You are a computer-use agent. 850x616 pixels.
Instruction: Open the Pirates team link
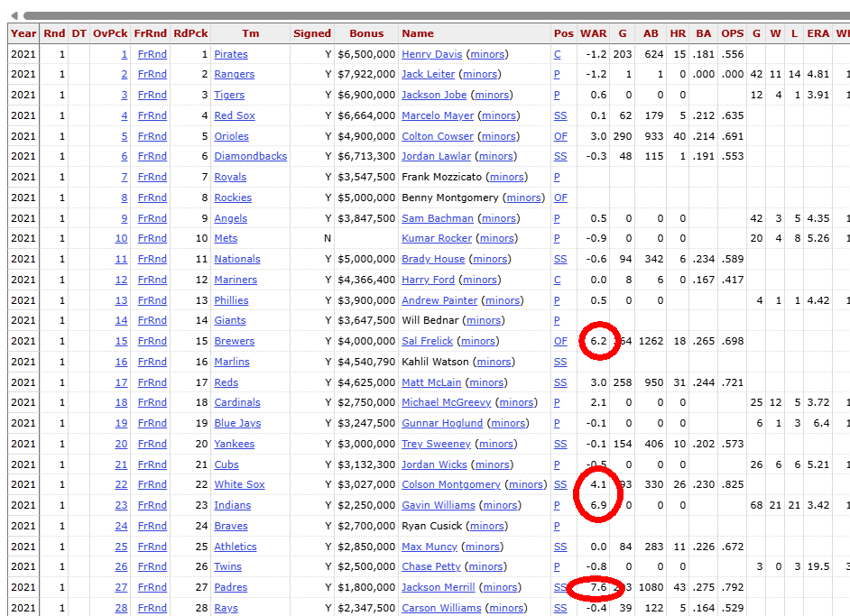point(231,54)
